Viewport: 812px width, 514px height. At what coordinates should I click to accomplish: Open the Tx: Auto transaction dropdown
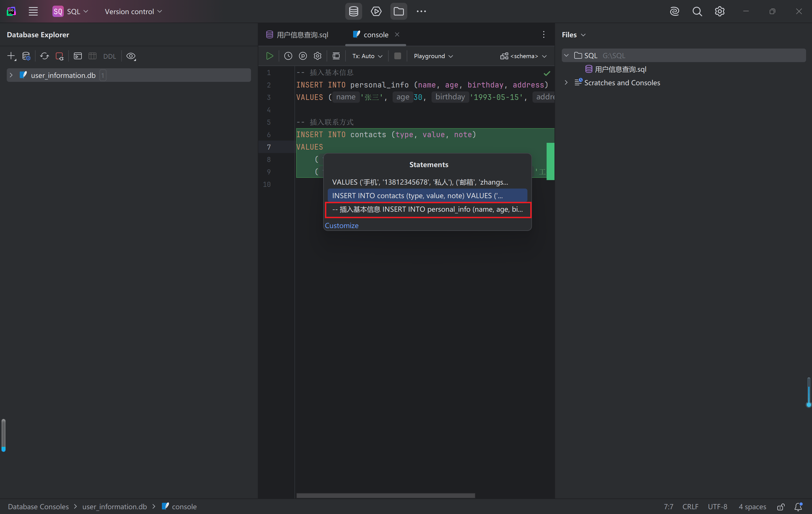(367, 56)
